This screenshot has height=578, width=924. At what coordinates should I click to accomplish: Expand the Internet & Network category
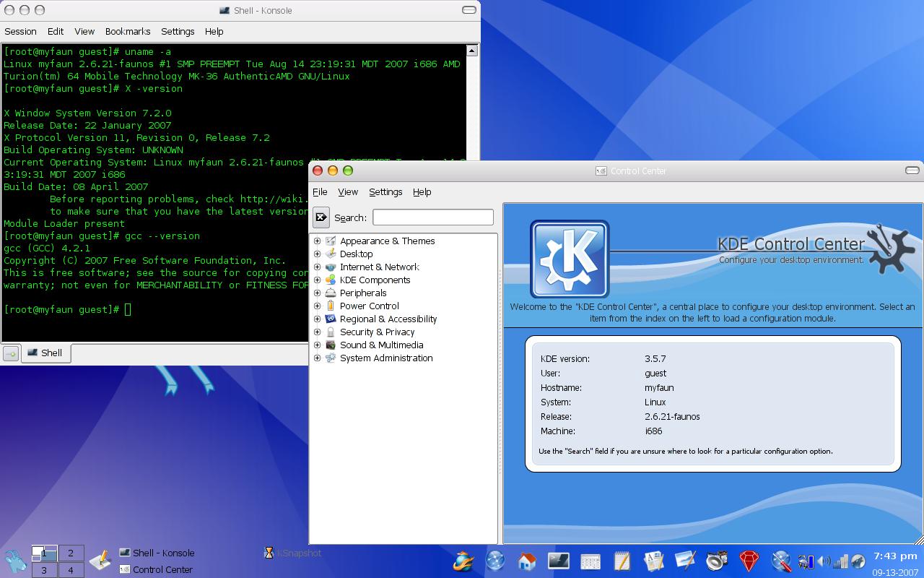[x=317, y=267]
